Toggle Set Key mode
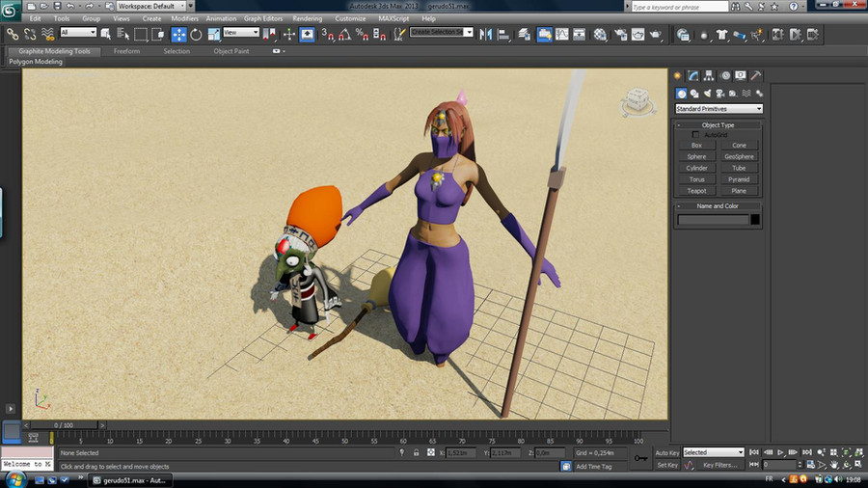The width and height of the screenshot is (868, 488). point(667,465)
